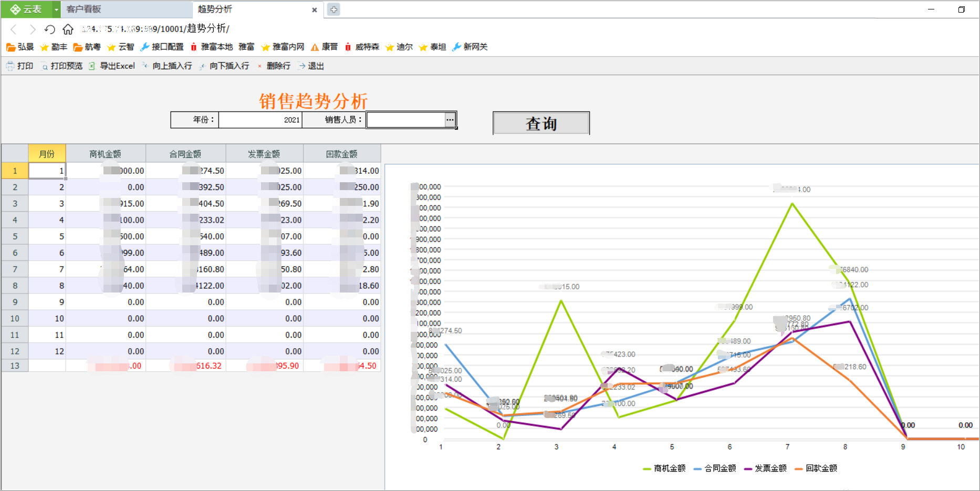
Task: Open the 迪尔 bookmark
Action: coord(399,47)
